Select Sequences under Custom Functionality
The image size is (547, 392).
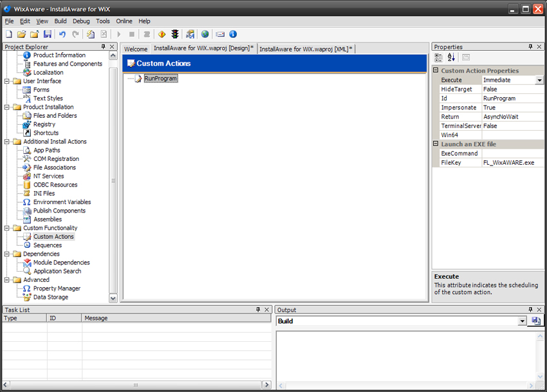click(48, 245)
